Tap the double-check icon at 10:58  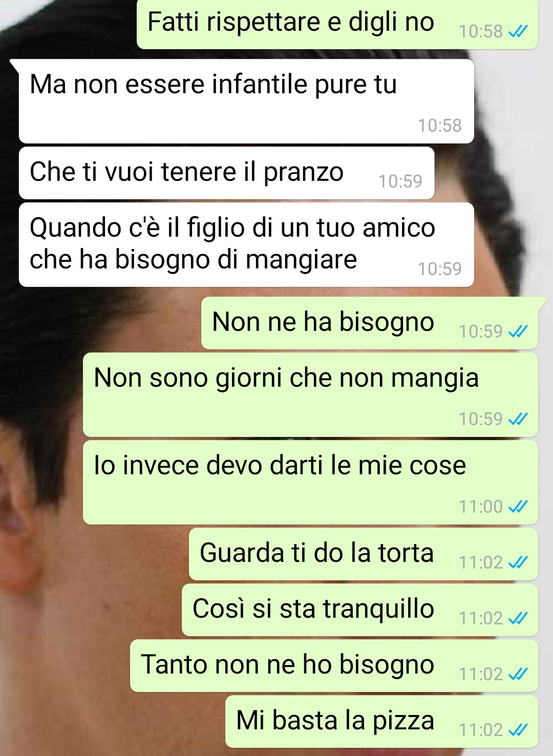pos(517,32)
